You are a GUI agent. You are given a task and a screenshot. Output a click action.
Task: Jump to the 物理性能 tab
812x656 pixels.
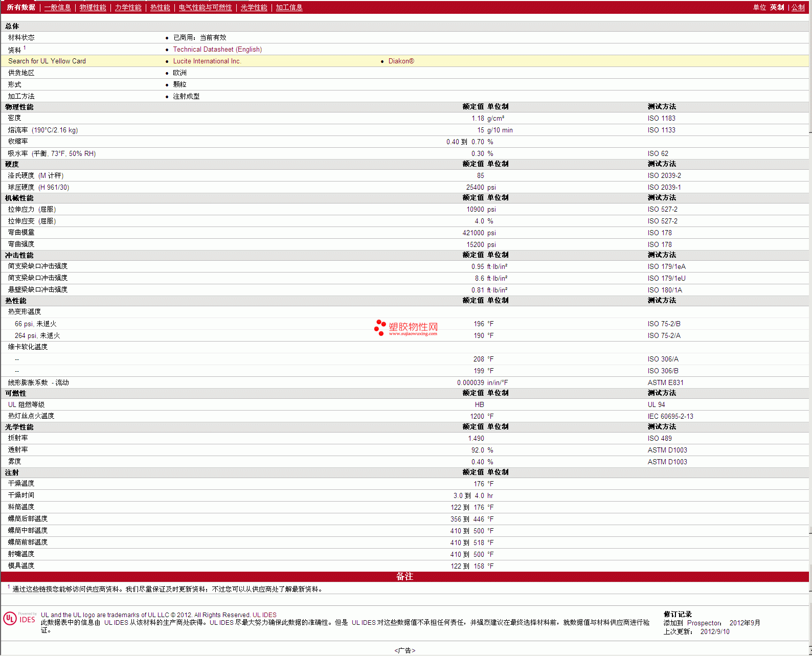(x=93, y=7)
